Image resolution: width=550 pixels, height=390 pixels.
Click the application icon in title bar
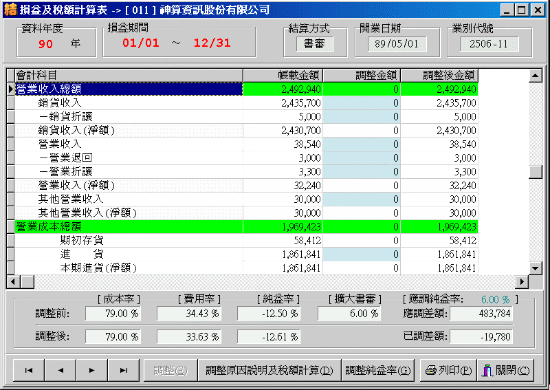10,9
